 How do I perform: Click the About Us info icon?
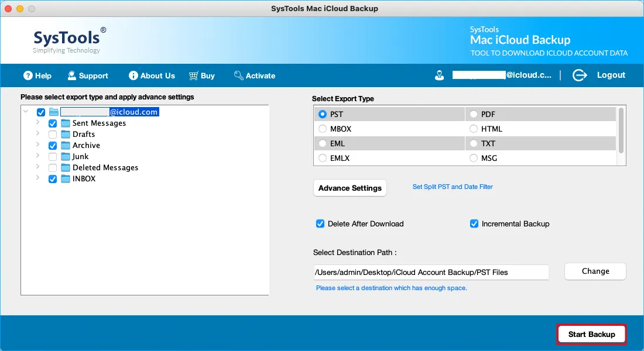[133, 75]
